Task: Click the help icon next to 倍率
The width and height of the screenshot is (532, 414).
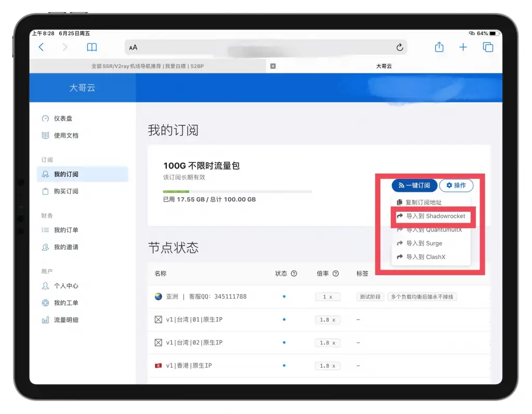Action: pos(336,274)
